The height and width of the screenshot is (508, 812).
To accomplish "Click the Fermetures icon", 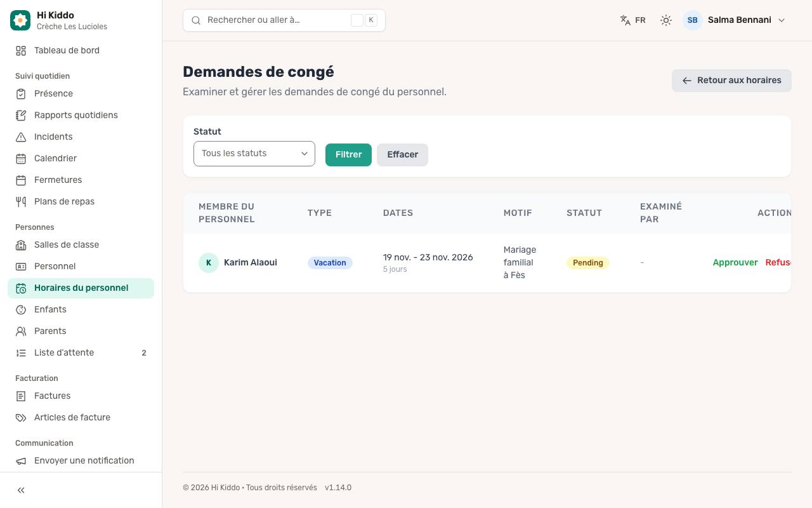I will pos(21,180).
